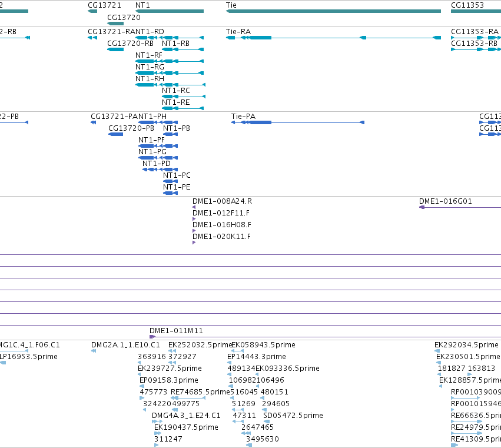Click feature 106496

pyautogui.click(x=257, y=386)
